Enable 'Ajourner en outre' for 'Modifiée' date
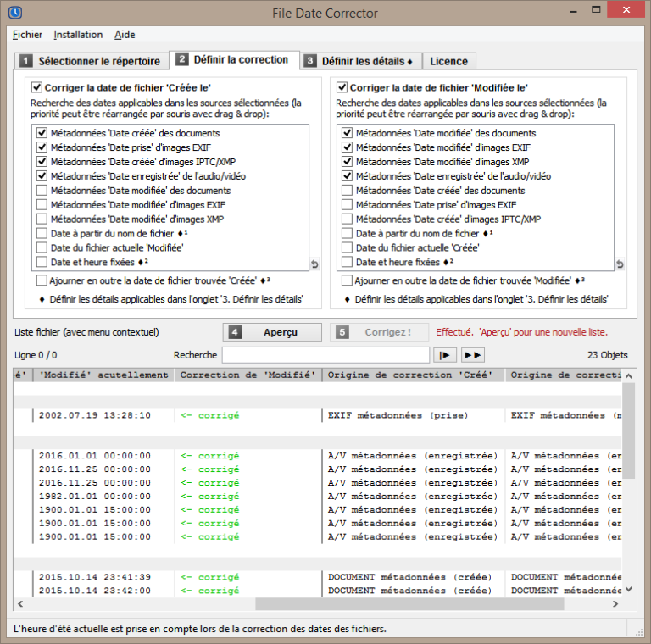This screenshot has height=644, width=651. [347, 280]
